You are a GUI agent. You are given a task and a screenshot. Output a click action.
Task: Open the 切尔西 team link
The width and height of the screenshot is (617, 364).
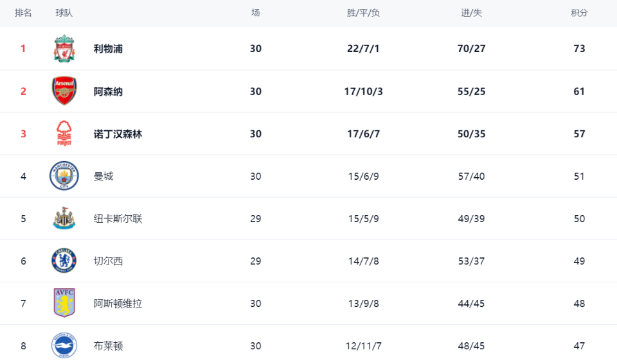click(x=108, y=261)
